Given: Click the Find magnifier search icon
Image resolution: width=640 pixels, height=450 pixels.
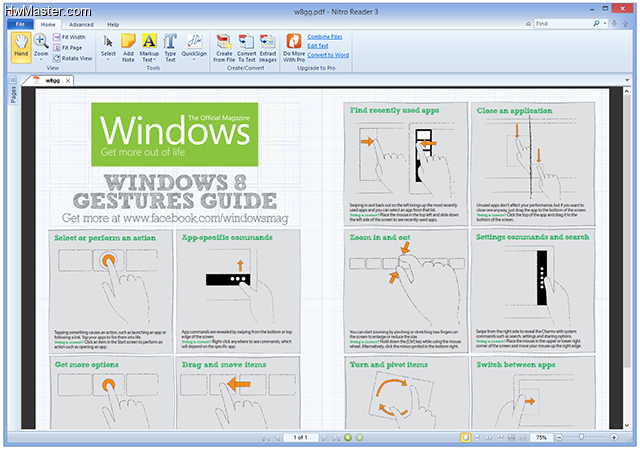Looking at the screenshot, I should click(x=596, y=24).
